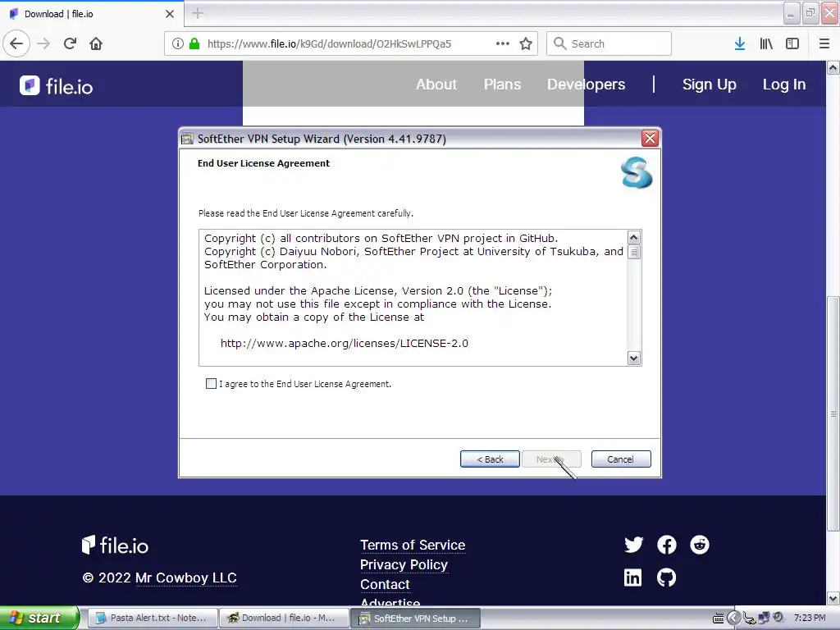Screen dimensions: 840x630
Task: Agree to the End User License Agreement
Action: [x=211, y=384]
